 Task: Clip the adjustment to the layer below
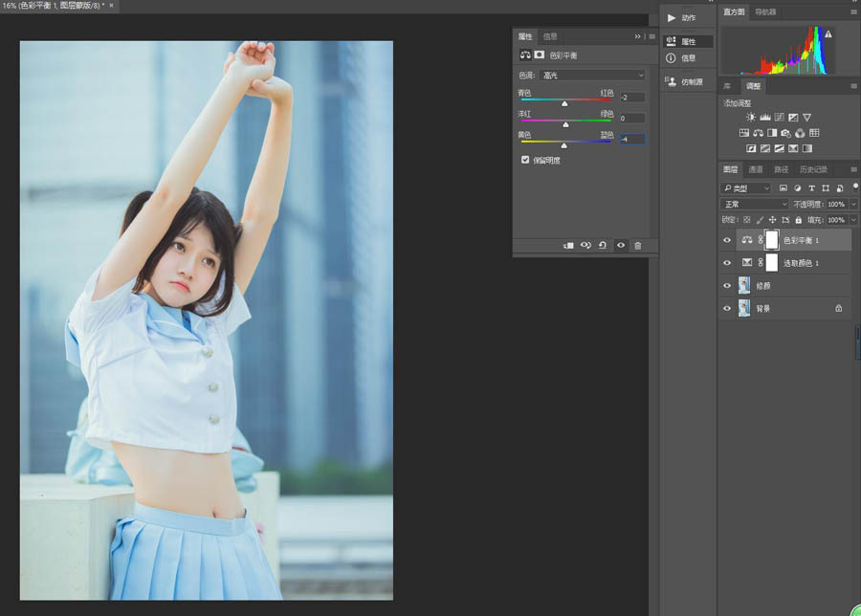[568, 246]
